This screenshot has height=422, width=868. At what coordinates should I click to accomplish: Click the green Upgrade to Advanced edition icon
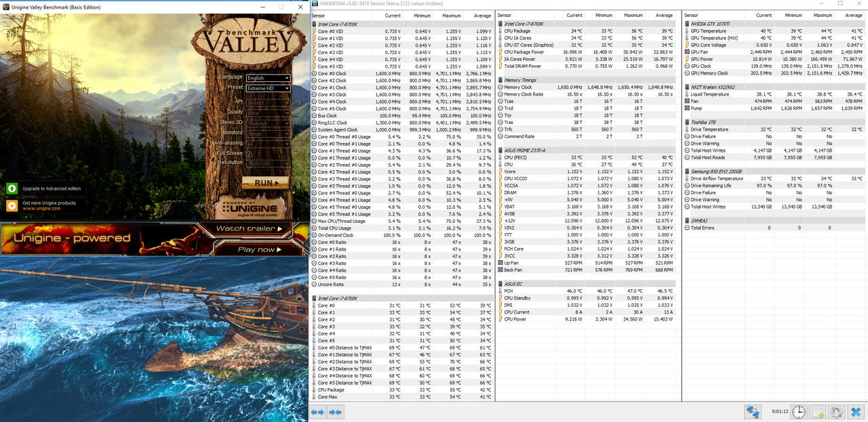tap(12, 188)
